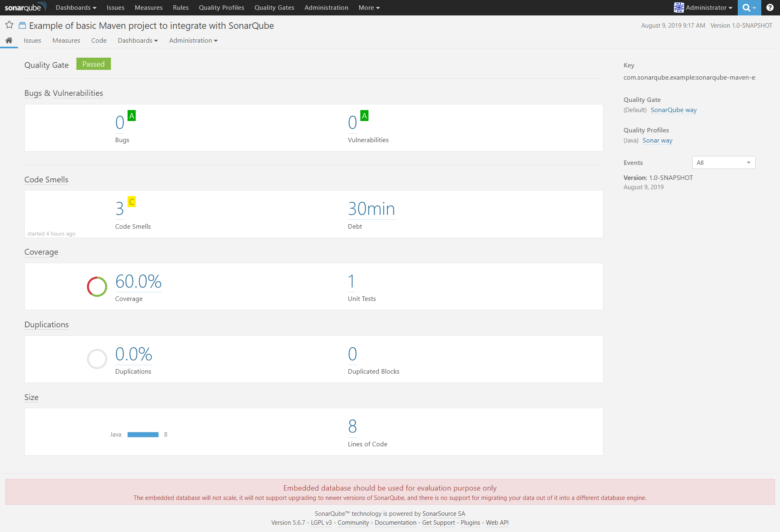Switch to the Code tab
780x532 pixels.
point(99,40)
